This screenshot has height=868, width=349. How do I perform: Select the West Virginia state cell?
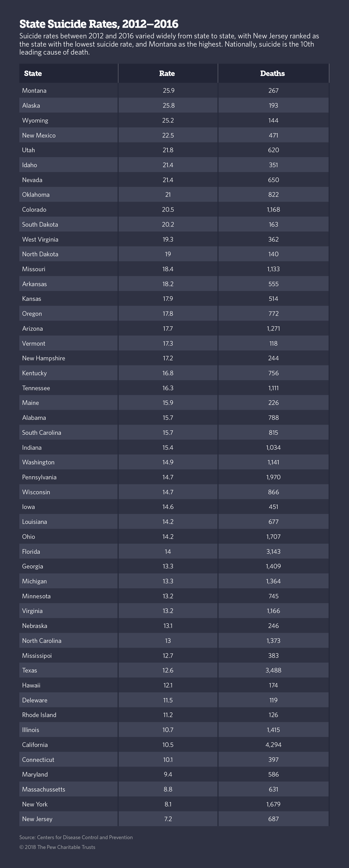40,240
